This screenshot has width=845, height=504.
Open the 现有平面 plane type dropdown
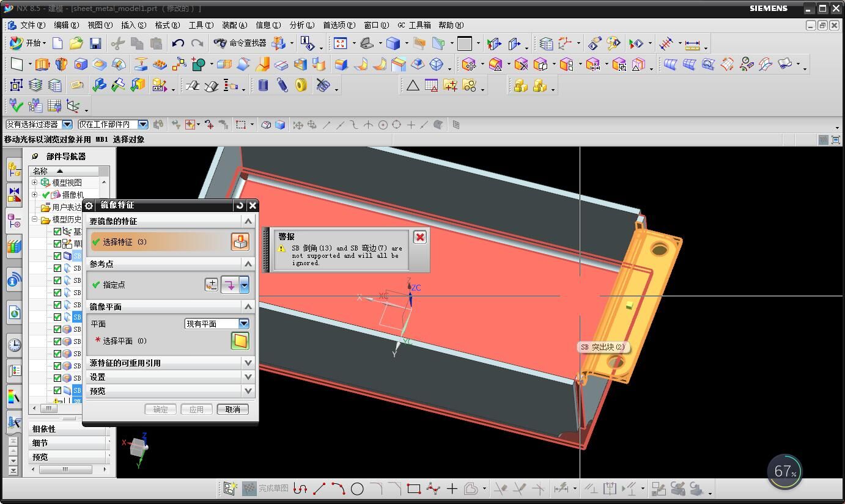[x=244, y=324]
